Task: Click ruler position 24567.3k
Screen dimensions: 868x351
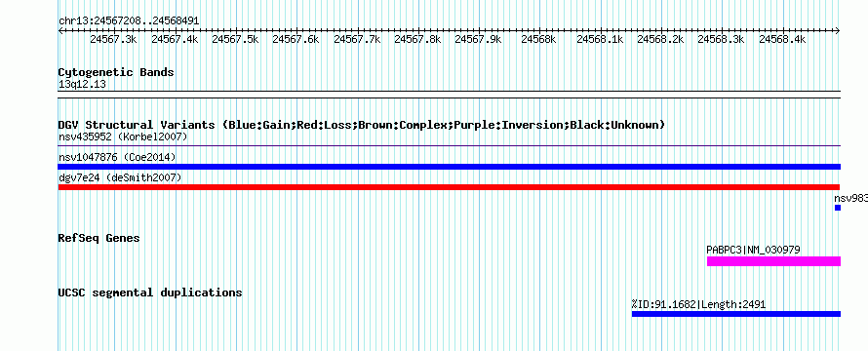Action: (113, 39)
